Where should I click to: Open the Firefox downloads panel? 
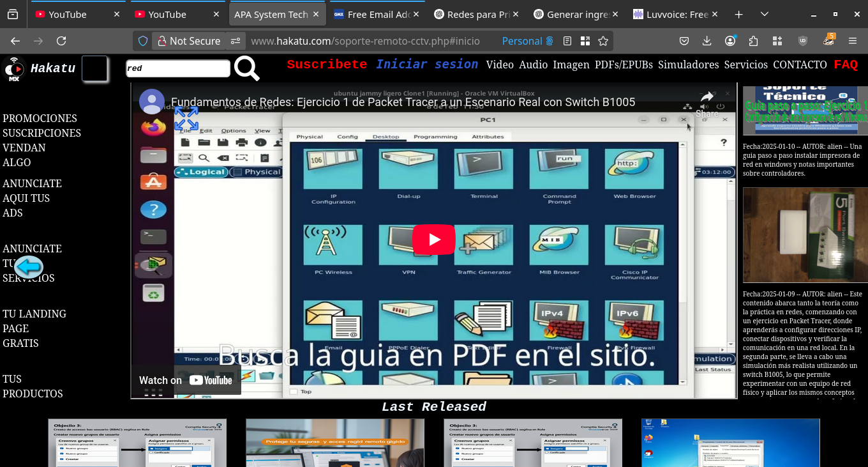[x=707, y=41]
